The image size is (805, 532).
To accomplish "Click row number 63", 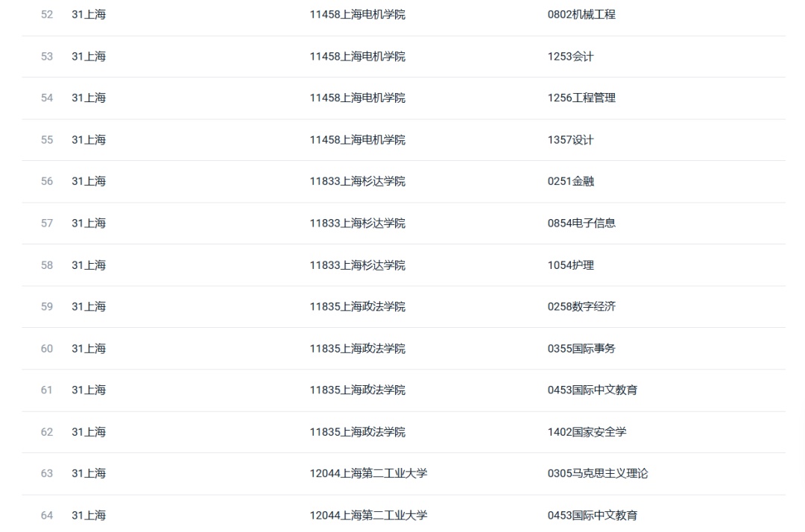I will click(47, 474).
